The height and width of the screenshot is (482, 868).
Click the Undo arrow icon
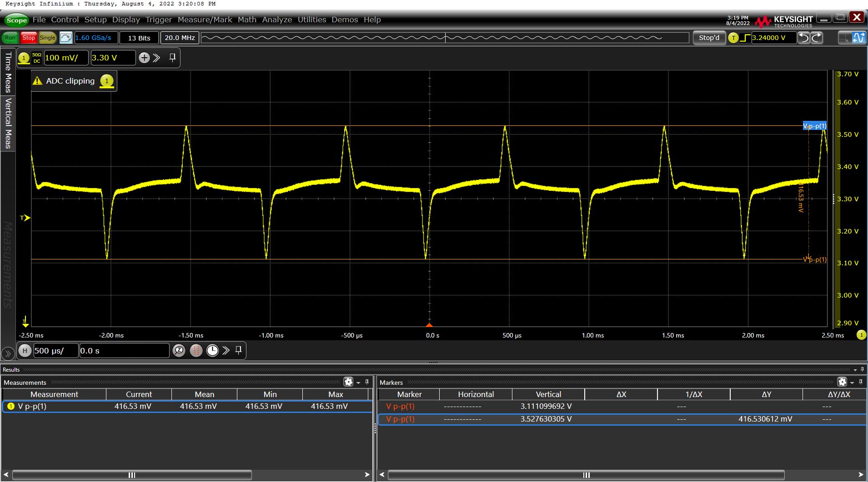click(x=804, y=38)
